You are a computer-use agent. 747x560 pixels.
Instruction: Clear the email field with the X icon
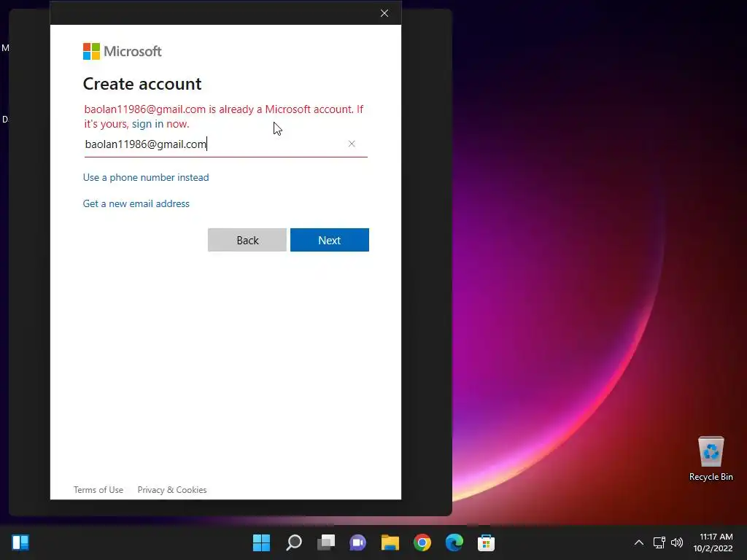click(x=352, y=144)
